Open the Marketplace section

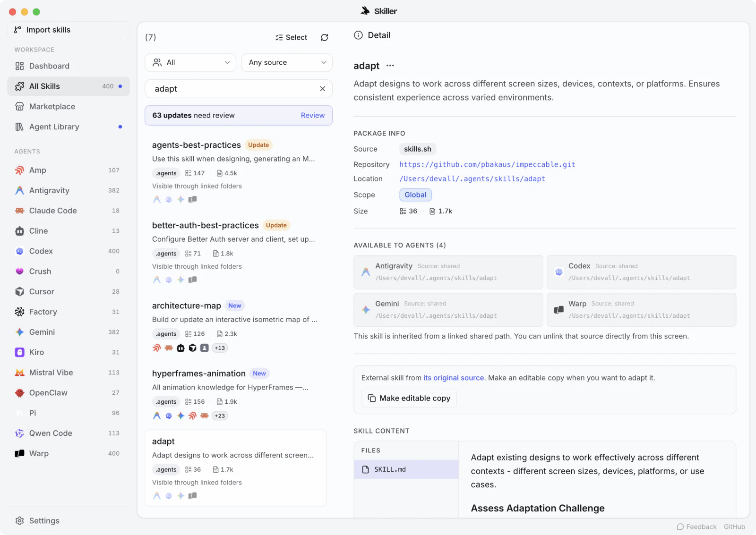point(69,107)
